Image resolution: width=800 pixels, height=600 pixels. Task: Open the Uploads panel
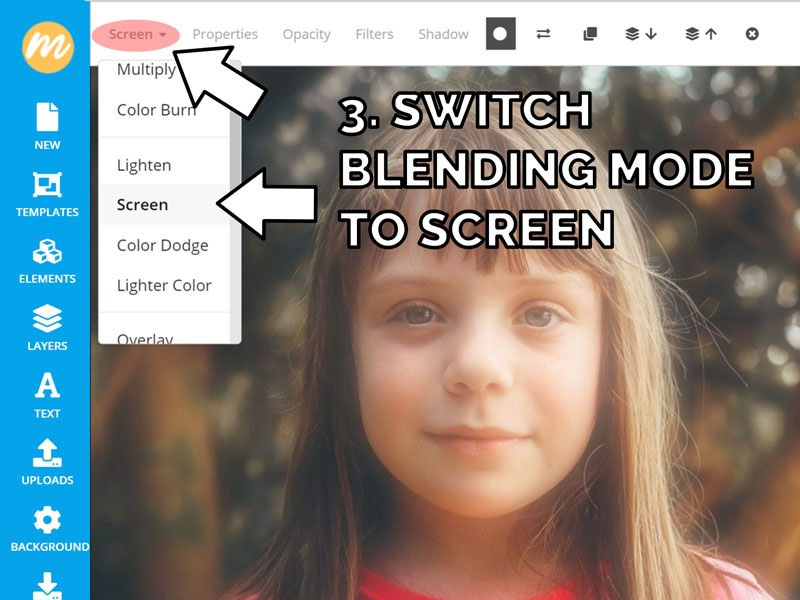click(x=47, y=462)
